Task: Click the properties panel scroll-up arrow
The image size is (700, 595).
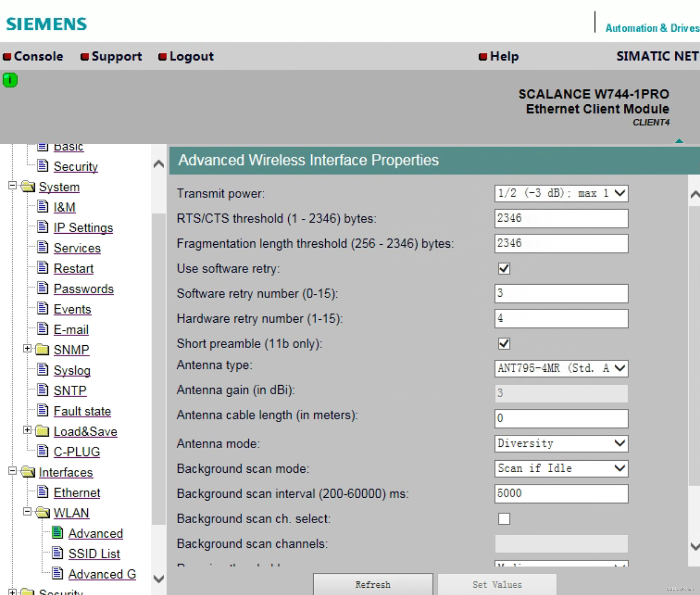Action: [695, 194]
